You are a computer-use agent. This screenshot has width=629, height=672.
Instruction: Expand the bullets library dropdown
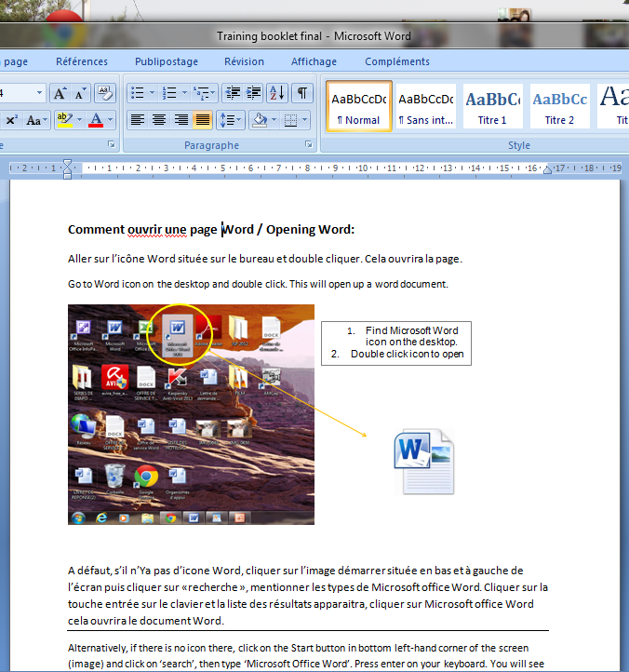[x=152, y=93]
